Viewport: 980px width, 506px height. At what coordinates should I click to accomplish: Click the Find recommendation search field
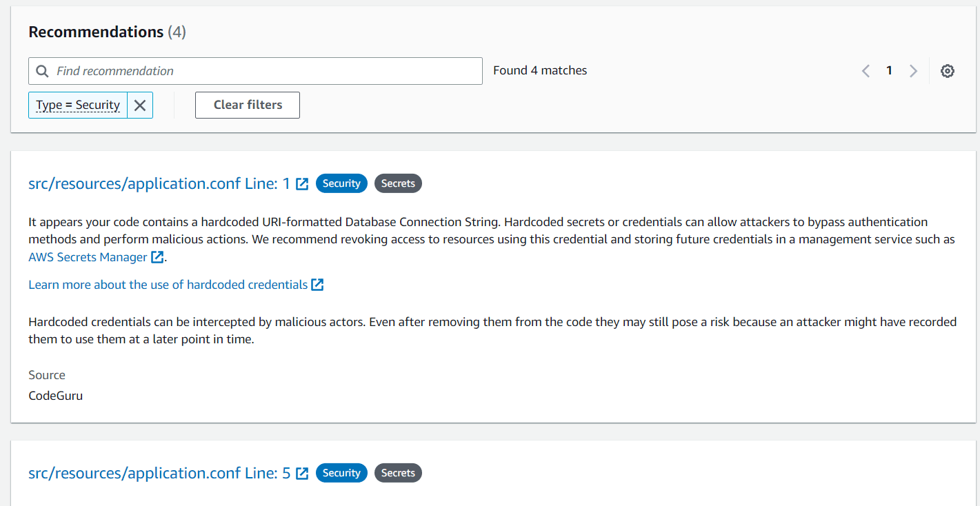(x=255, y=70)
